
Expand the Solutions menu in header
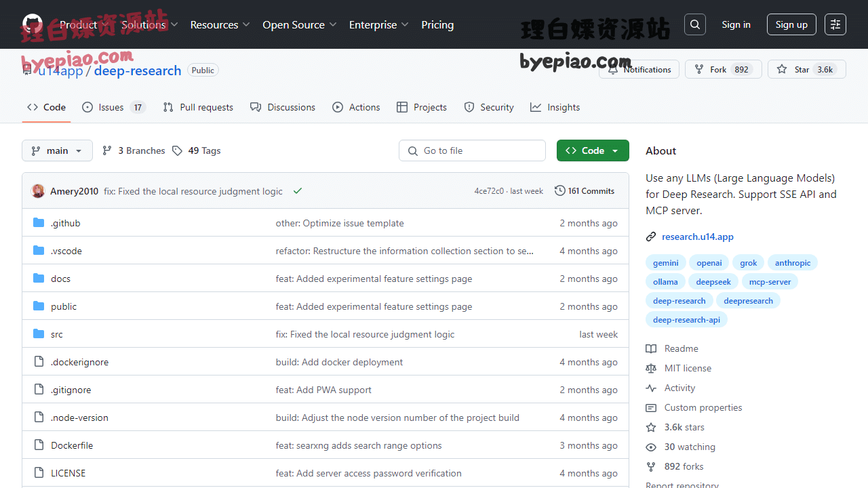point(149,24)
